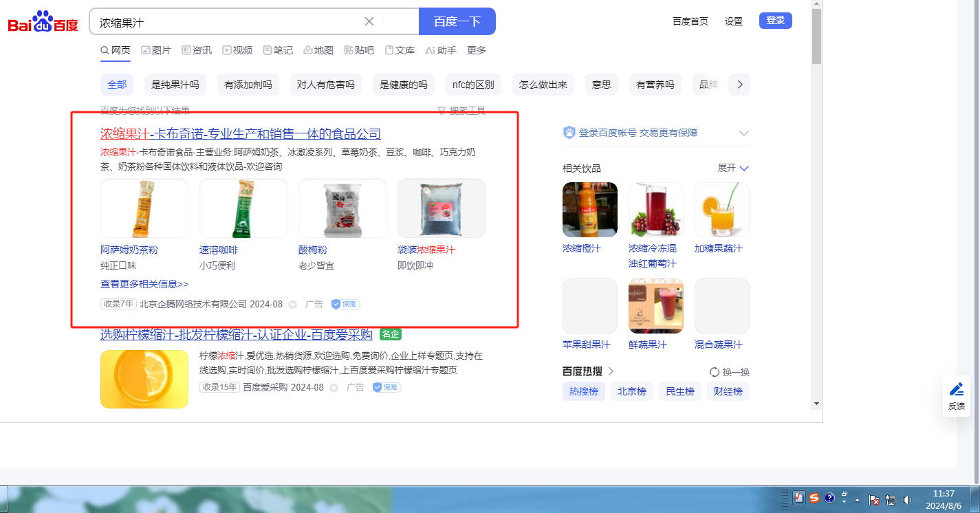The width and height of the screenshot is (980, 513).
Task: Show hidden tray icons arrow
Action: (858, 500)
